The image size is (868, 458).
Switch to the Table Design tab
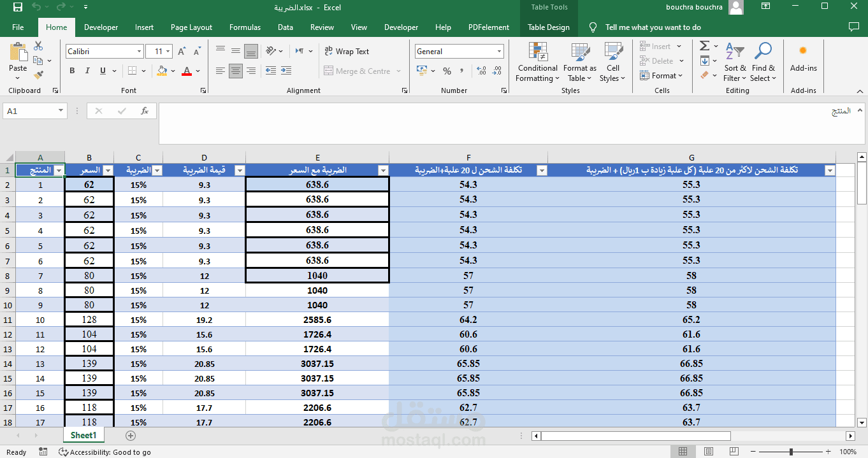pos(549,27)
